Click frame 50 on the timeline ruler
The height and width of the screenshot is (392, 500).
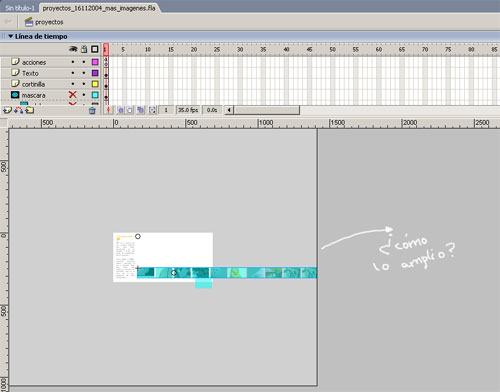click(333, 49)
